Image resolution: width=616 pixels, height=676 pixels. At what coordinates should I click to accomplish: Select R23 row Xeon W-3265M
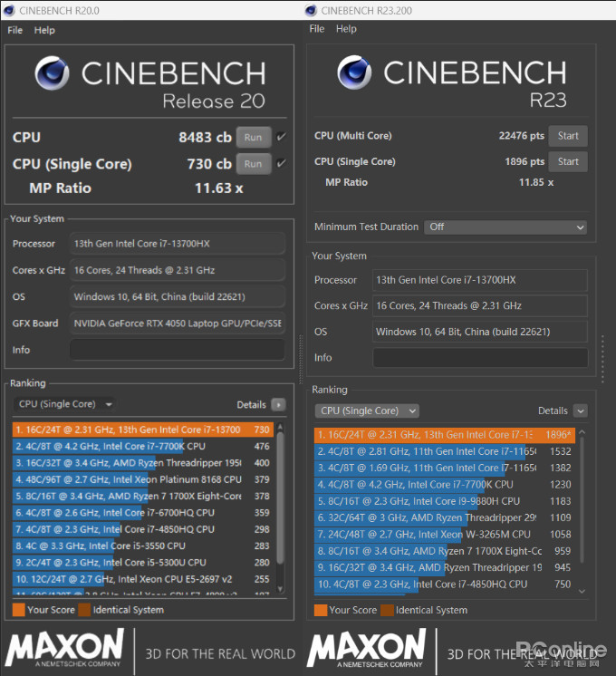click(x=445, y=535)
